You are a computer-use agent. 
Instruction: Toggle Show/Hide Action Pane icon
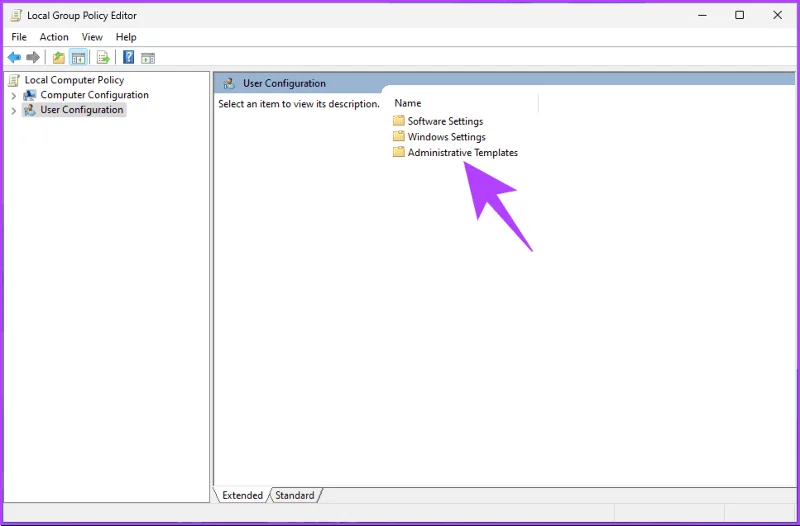(148, 58)
